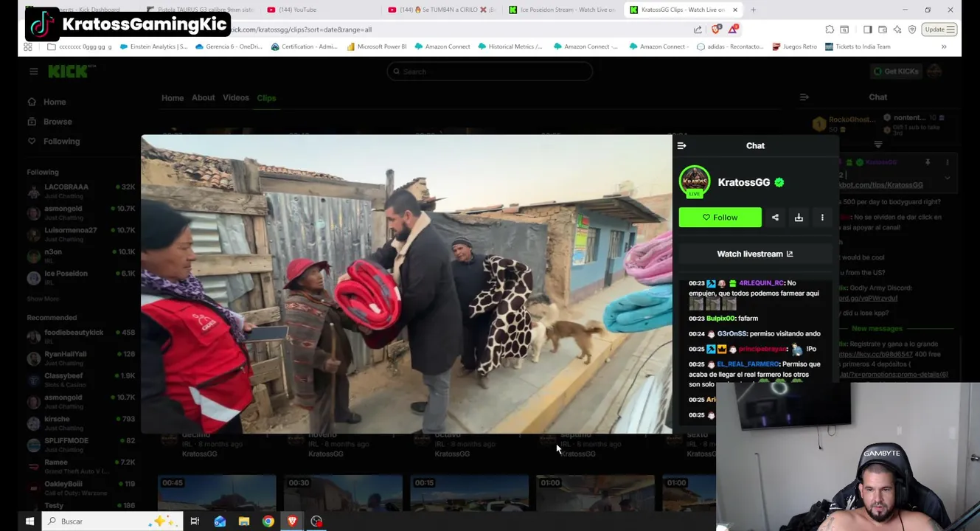
Task: Open the OBS Studio taskbar icon
Action: click(316, 521)
